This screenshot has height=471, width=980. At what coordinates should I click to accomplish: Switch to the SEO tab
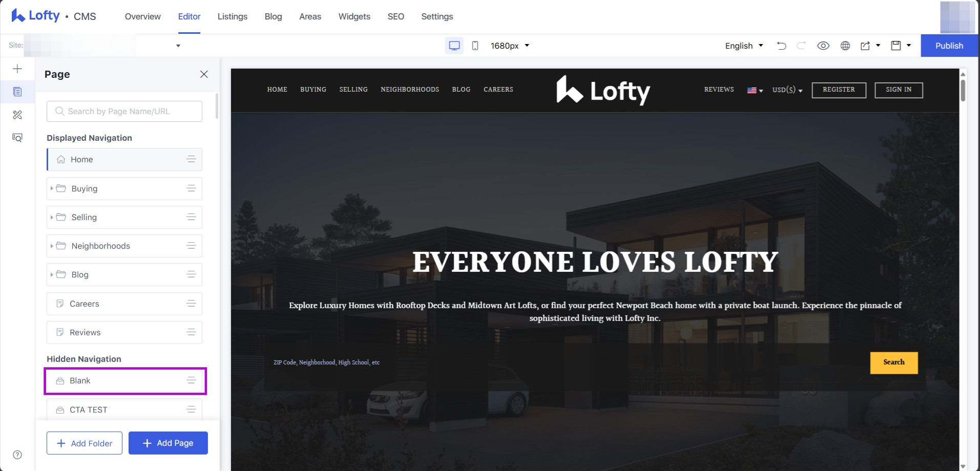point(395,16)
